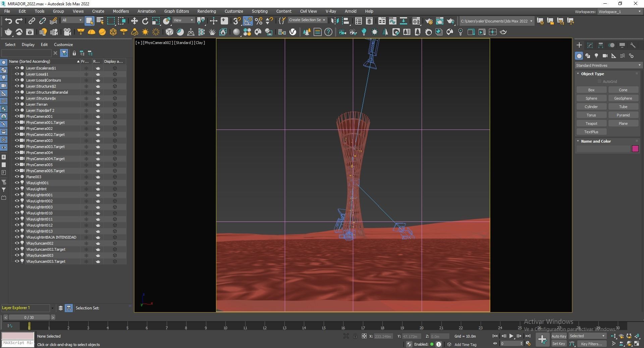The height and width of the screenshot is (348, 644).
Task: Hide the Plane003 object using eye icon
Action: [x=17, y=177]
